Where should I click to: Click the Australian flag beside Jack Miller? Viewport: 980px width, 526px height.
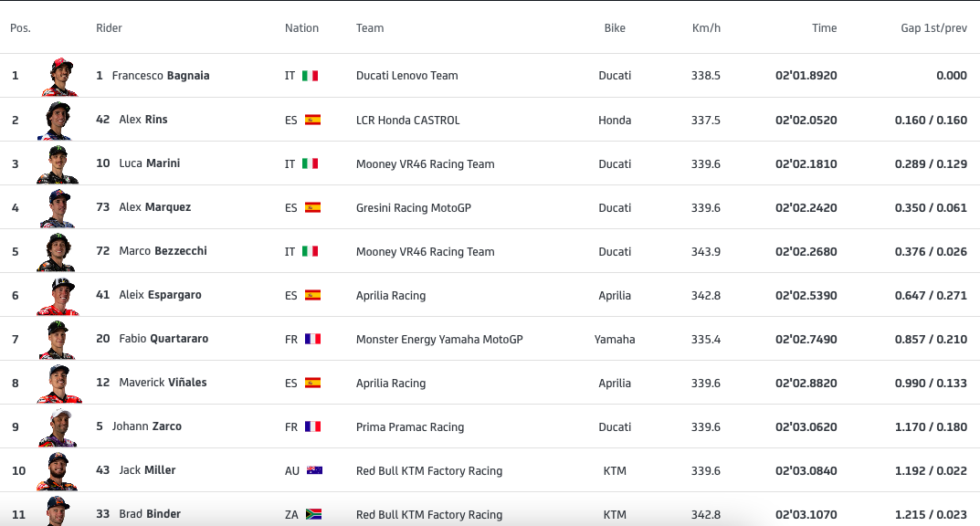point(314,470)
